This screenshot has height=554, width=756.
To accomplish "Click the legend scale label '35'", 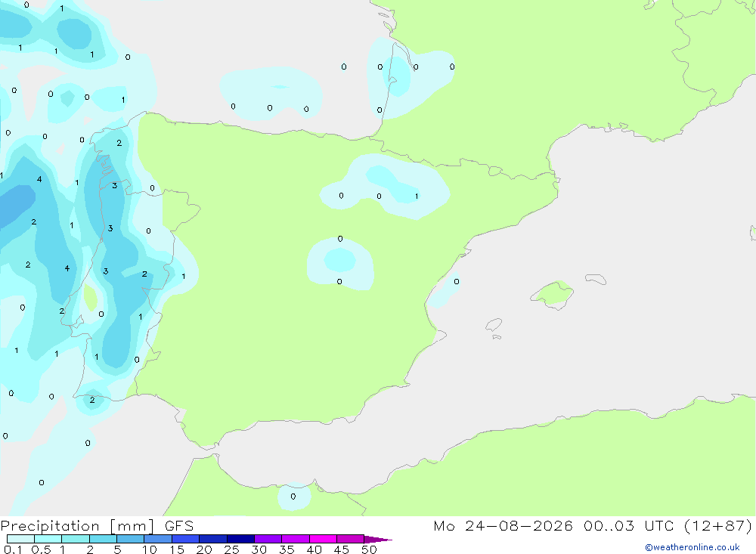I will pos(287,549).
